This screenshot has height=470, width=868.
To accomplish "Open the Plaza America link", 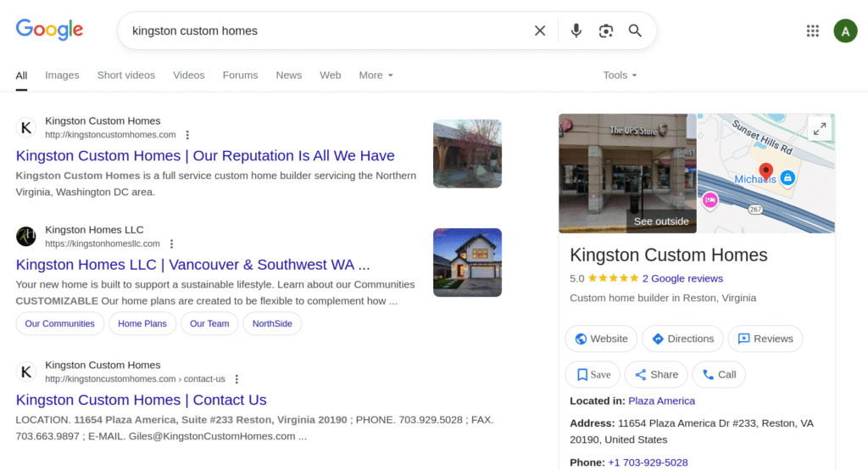I will (x=661, y=400).
